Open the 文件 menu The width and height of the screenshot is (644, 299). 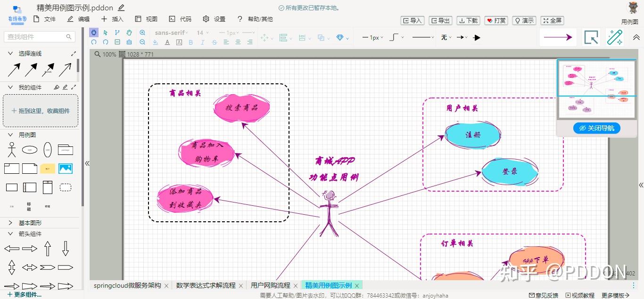point(50,19)
